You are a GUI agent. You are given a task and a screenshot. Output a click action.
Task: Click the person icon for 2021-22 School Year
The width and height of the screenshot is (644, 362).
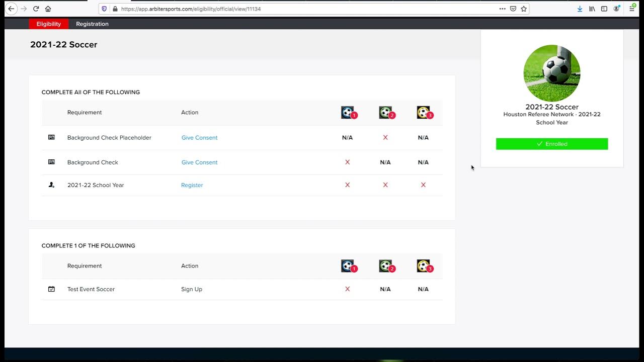click(51, 185)
